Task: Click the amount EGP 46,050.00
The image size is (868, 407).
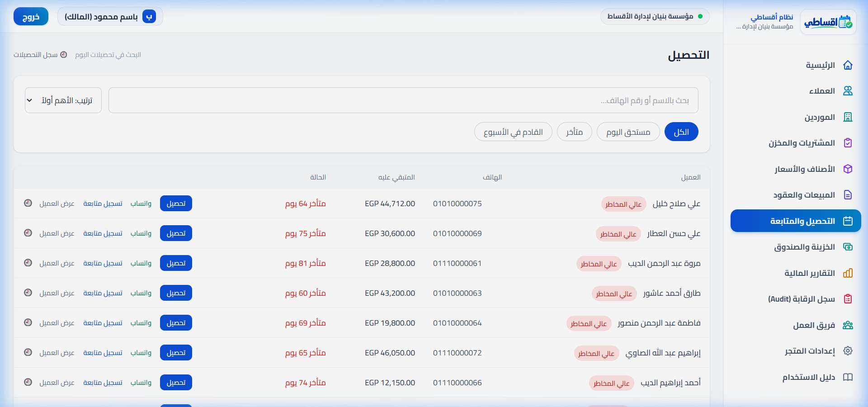Action: [x=390, y=353]
